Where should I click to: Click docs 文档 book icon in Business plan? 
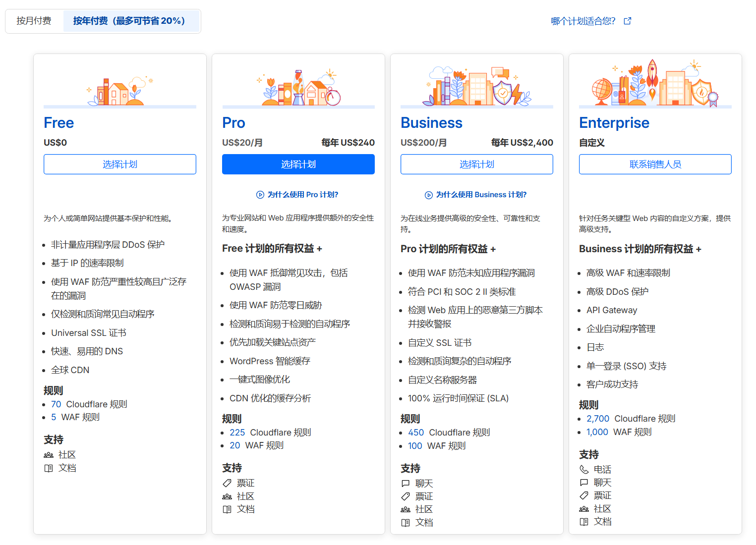(x=406, y=523)
